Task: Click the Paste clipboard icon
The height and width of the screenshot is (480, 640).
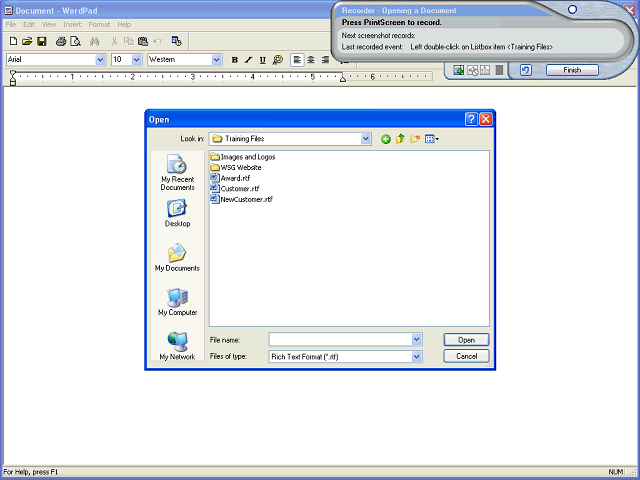Action: pos(143,41)
